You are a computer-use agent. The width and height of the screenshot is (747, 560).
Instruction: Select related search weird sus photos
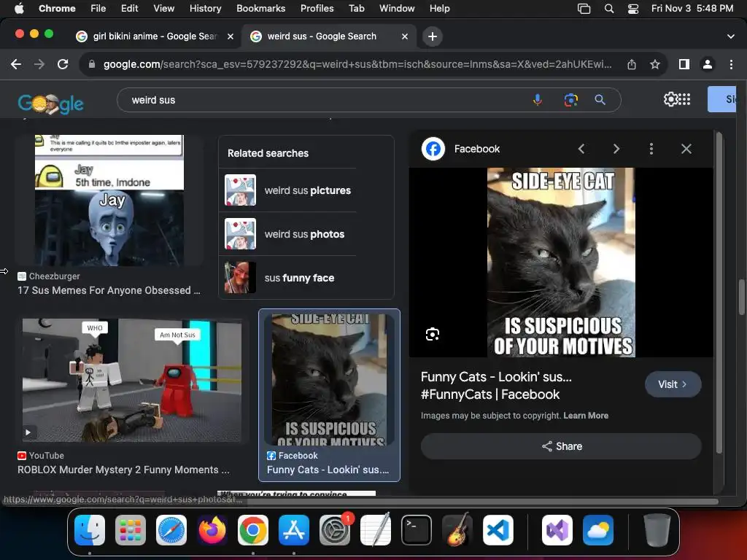(287, 234)
